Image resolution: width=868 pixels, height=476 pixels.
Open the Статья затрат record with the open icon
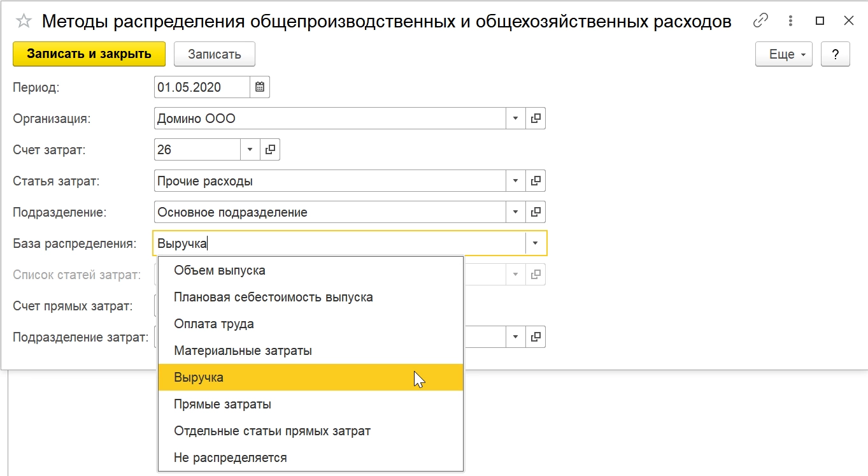(x=536, y=181)
